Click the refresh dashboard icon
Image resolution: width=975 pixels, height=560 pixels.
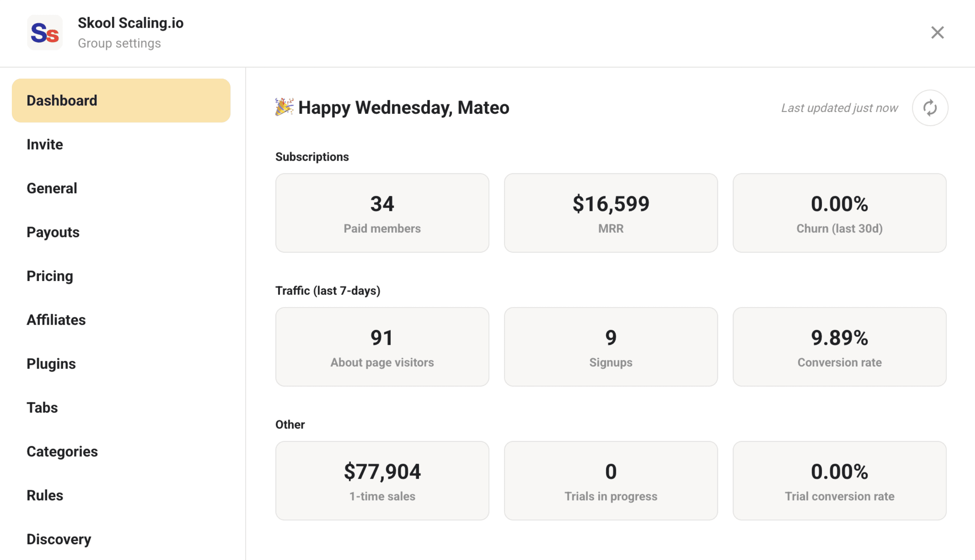tap(930, 108)
